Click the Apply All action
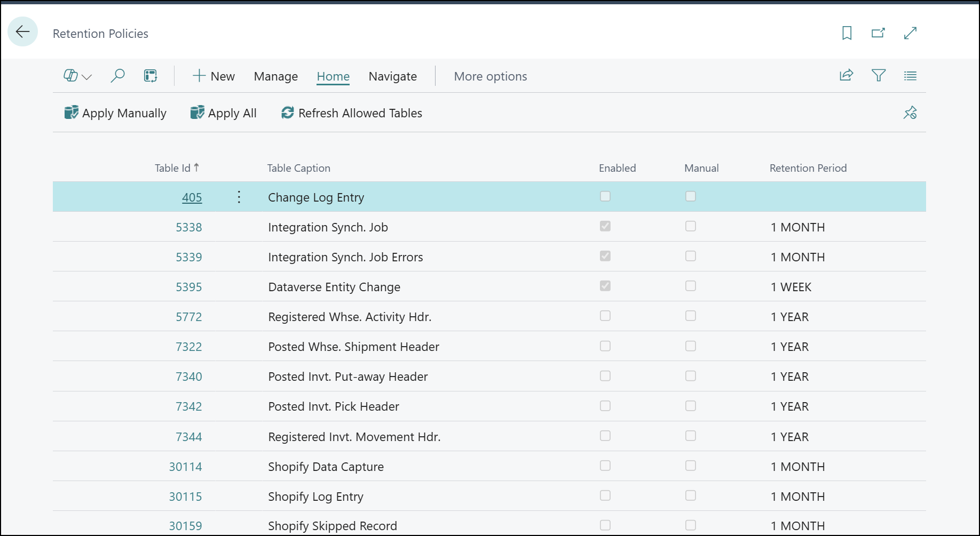This screenshot has height=536, width=980. coord(223,113)
